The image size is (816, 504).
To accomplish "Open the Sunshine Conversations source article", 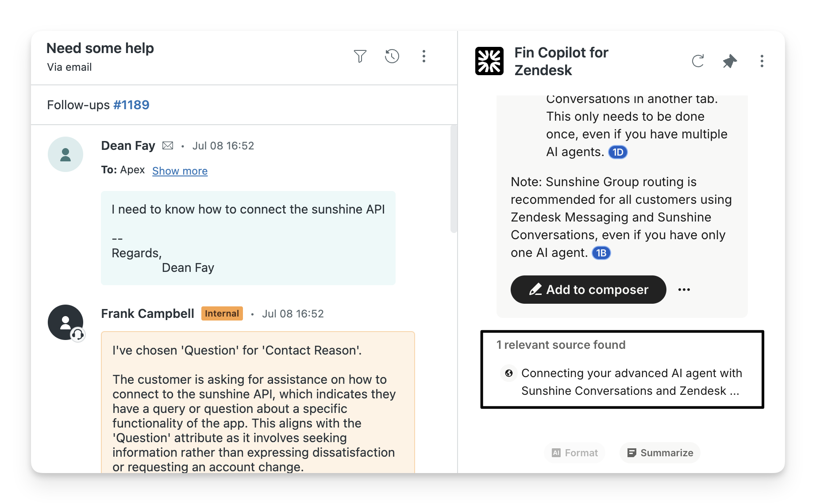I will tap(631, 382).
